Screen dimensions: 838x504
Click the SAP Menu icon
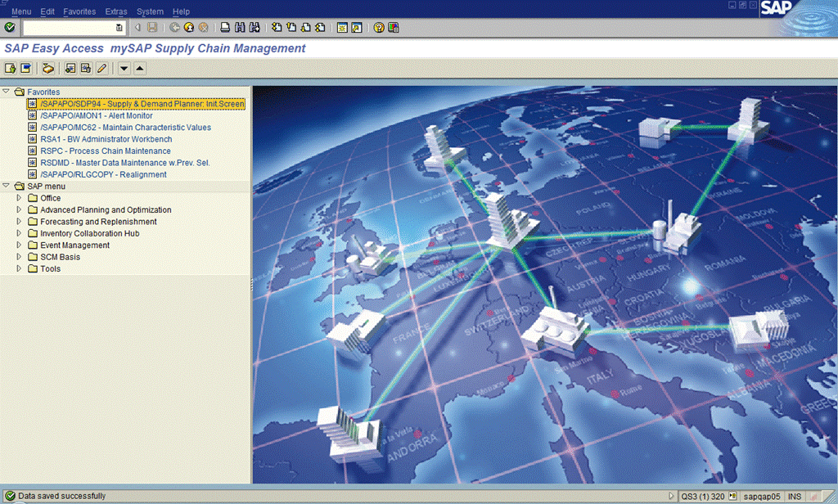(x=25, y=69)
